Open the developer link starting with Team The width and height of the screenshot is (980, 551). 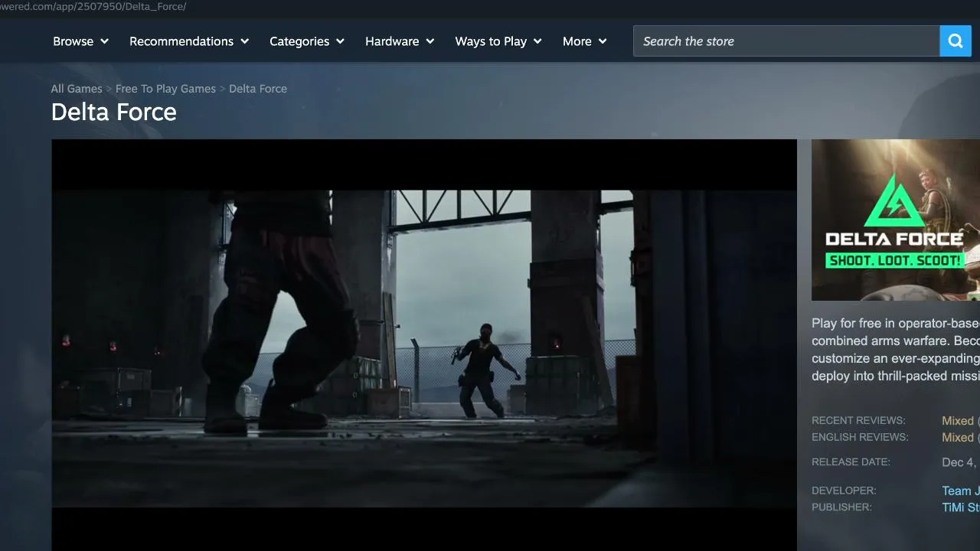pos(961,491)
